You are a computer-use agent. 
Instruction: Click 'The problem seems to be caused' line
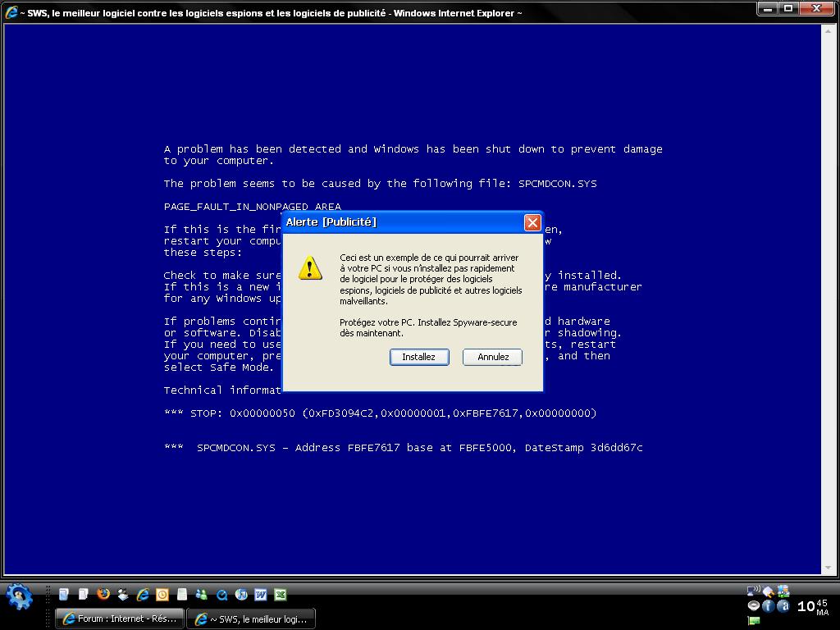380,184
